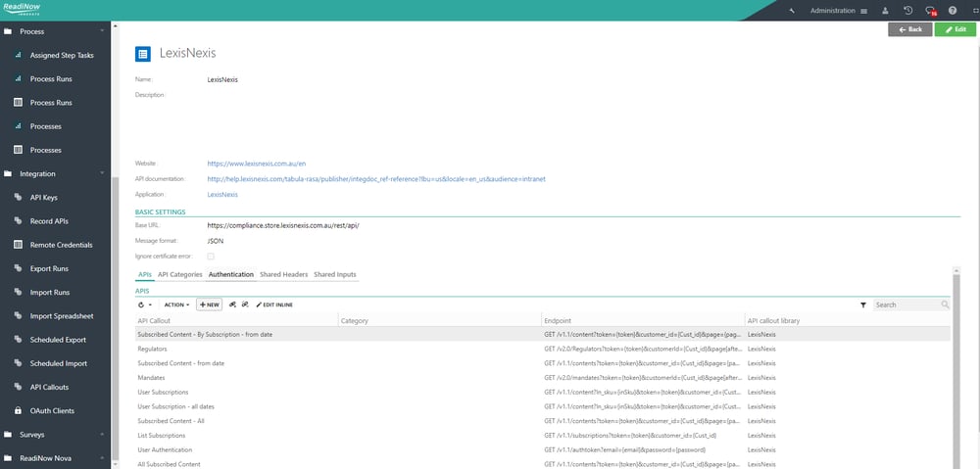The width and height of the screenshot is (980, 469).
Task: Open the LexisNexis application link
Action: 222,195
